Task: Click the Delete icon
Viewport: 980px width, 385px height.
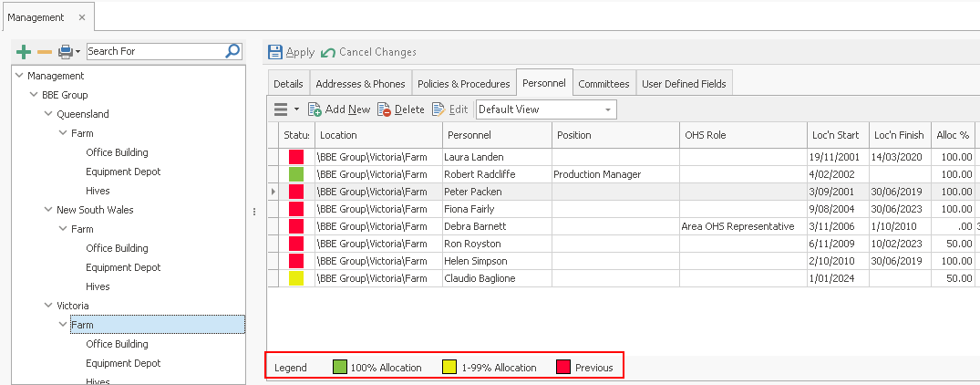Action: pyautogui.click(x=385, y=109)
